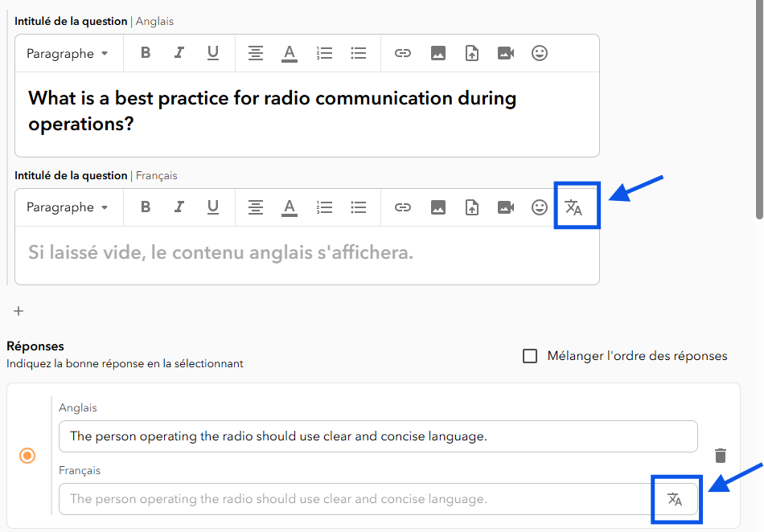The image size is (764, 532).
Task: Open emoji picker in the Français question editor
Action: point(540,207)
